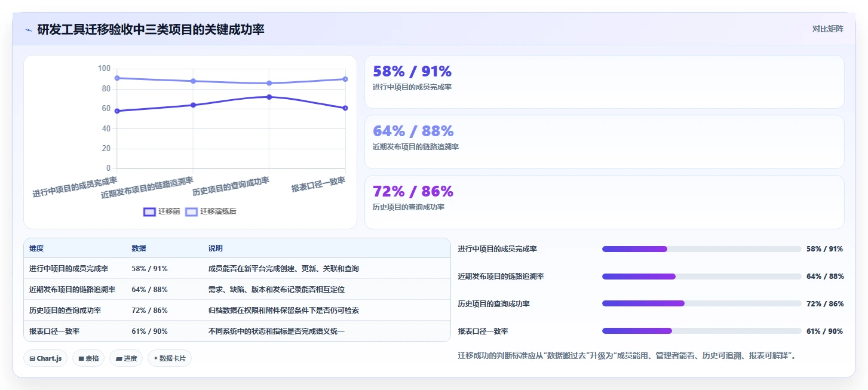Click the 表格 tag chip

click(x=88, y=358)
